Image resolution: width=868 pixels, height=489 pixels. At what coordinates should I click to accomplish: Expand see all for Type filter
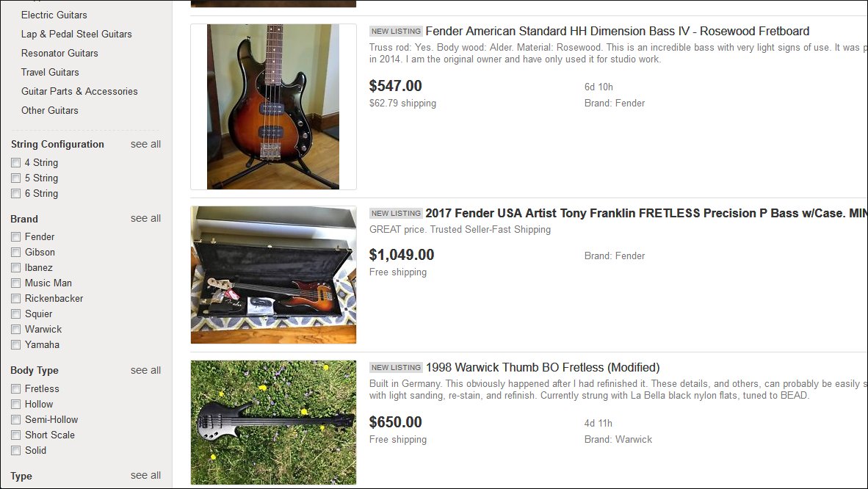click(145, 475)
